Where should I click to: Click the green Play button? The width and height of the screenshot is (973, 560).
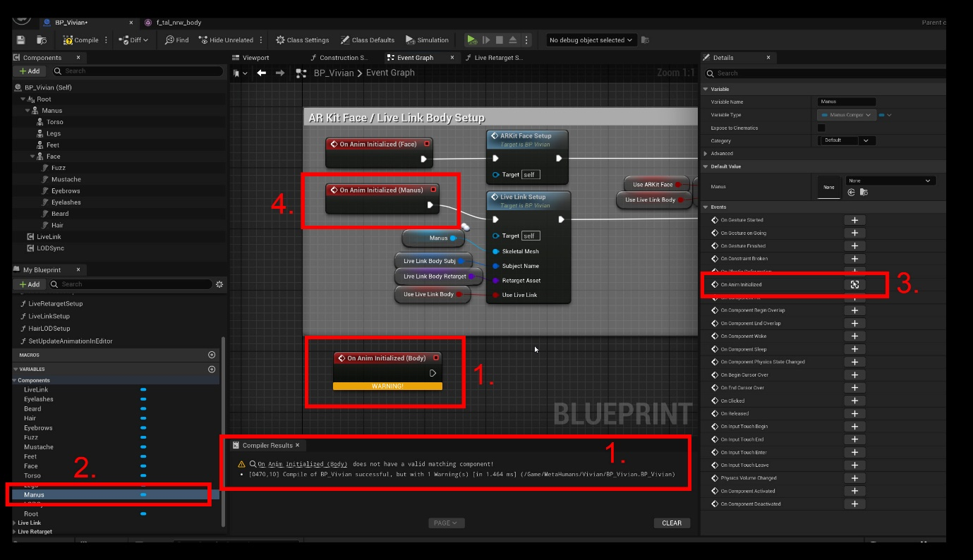click(x=471, y=40)
